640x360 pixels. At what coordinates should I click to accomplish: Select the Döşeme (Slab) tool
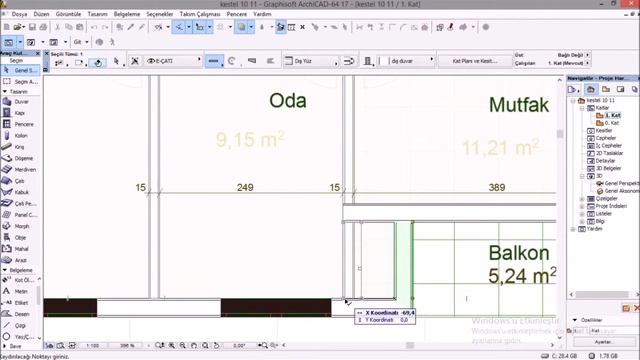pyautogui.click(x=20, y=158)
